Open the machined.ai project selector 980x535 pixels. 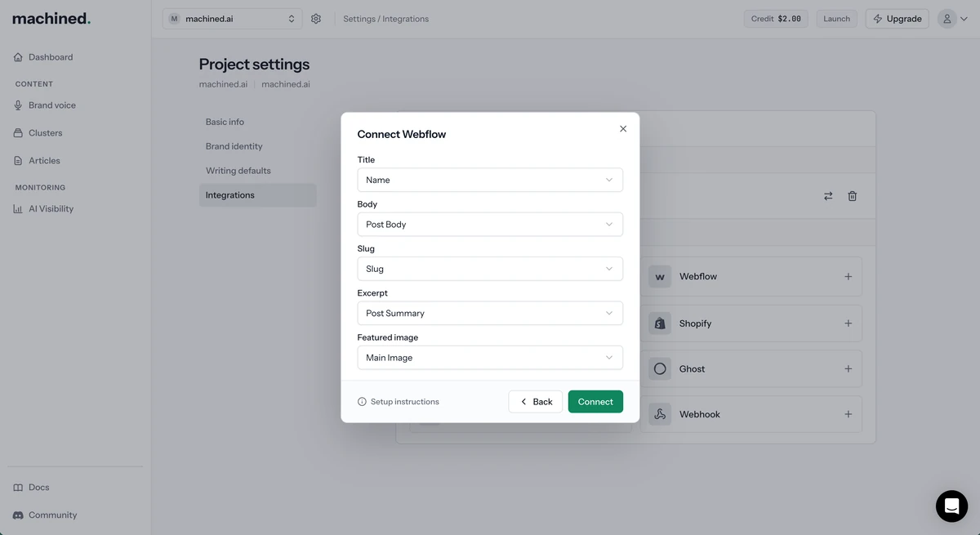pyautogui.click(x=232, y=19)
